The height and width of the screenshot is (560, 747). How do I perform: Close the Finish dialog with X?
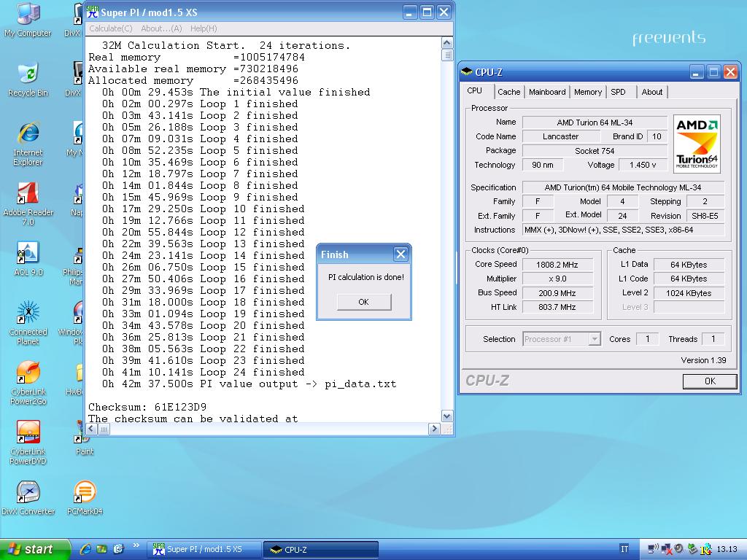[400, 254]
